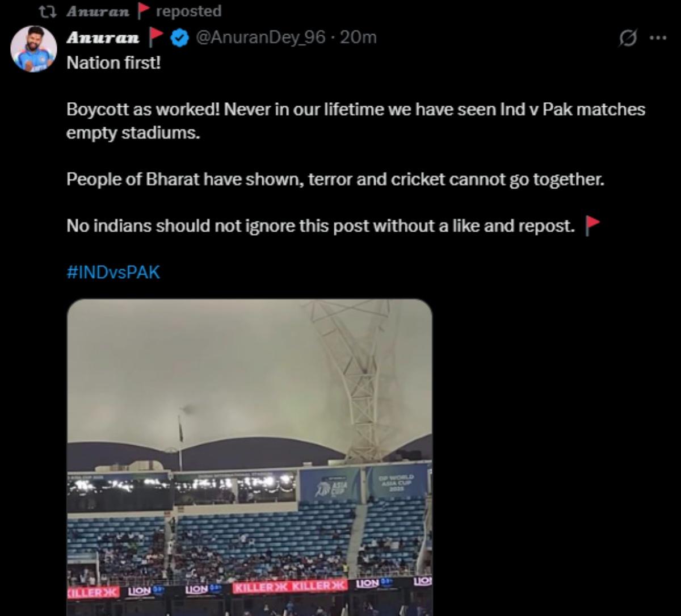The image size is (681, 616).
Task: Click the blue verified checkmark badge
Action: tap(180, 38)
